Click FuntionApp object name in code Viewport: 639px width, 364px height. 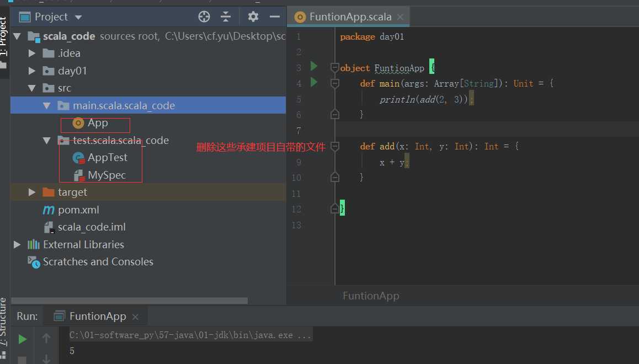399,68
